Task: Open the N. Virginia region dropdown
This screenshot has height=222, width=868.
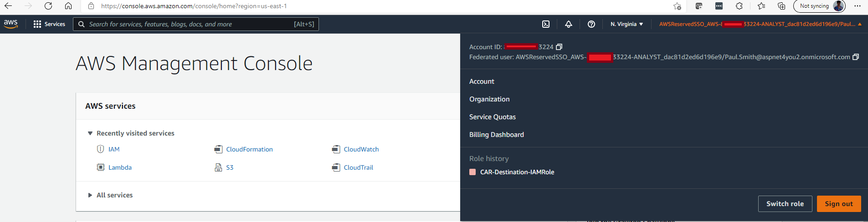Action: point(627,24)
